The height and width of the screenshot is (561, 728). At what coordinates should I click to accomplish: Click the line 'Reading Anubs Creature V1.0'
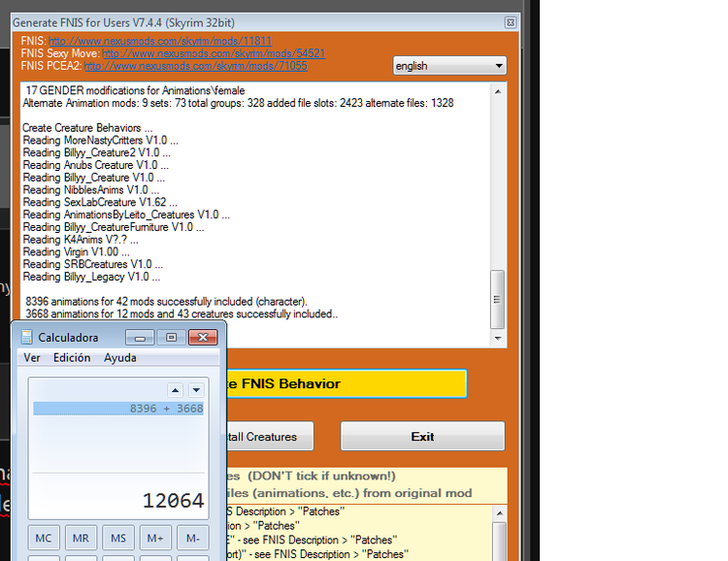point(96,165)
